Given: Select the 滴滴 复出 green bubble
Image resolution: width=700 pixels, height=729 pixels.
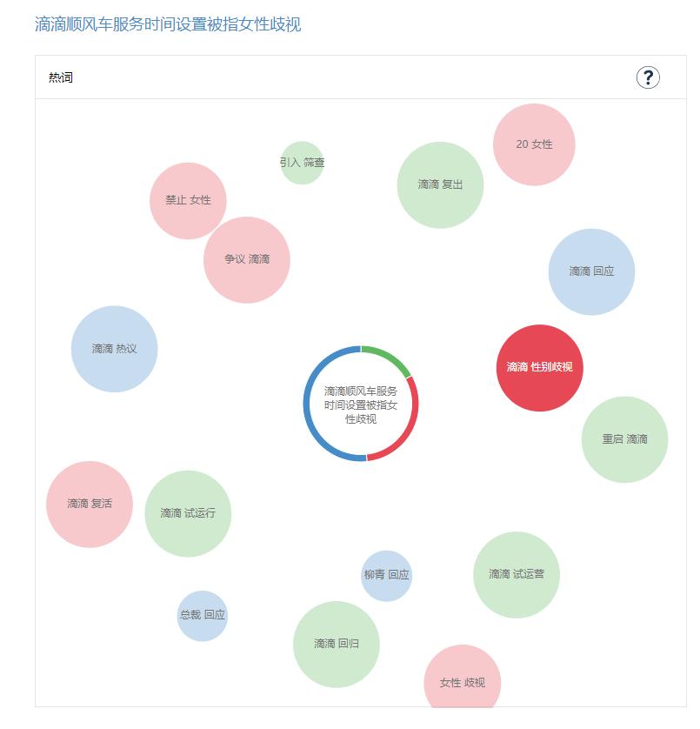Looking at the screenshot, I should pyautogui.click(x=440, y=184).
